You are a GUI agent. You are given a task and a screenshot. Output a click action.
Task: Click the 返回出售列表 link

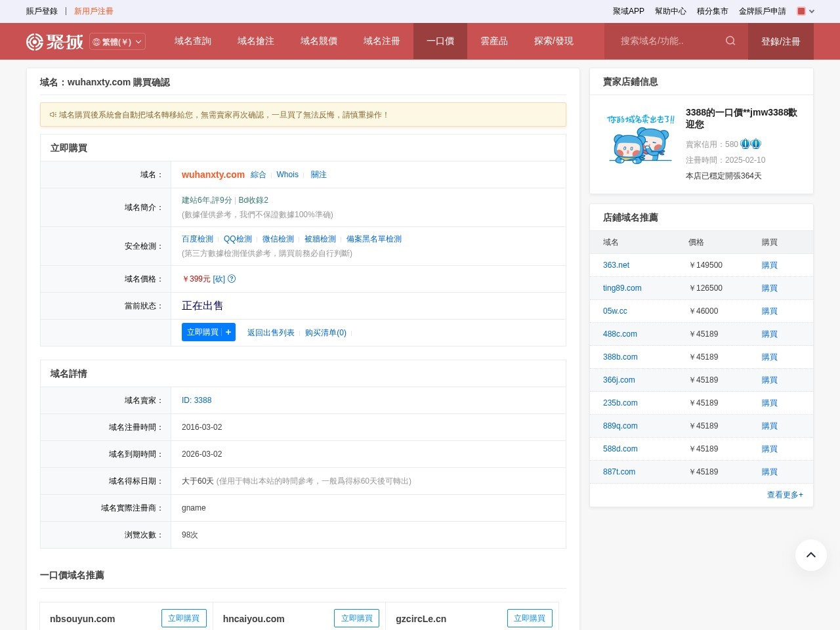pyautogui.click(x=271, y=333)
